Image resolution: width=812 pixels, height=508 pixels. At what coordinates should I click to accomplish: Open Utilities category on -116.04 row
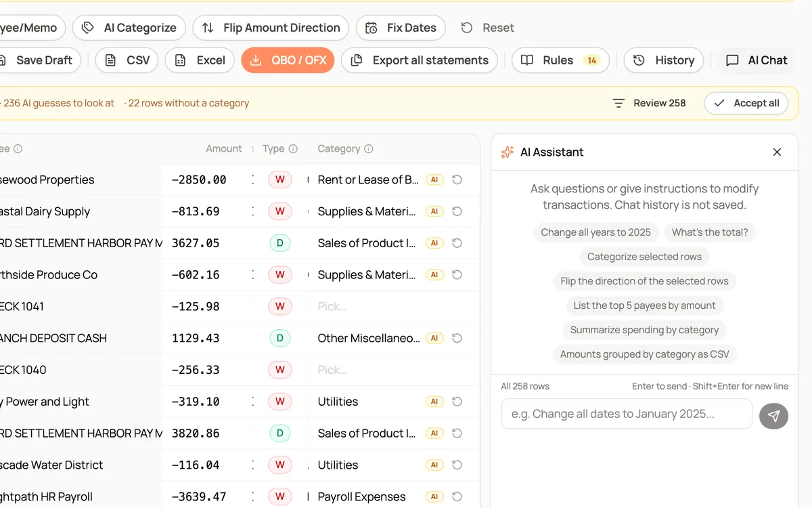click(338, 465)
